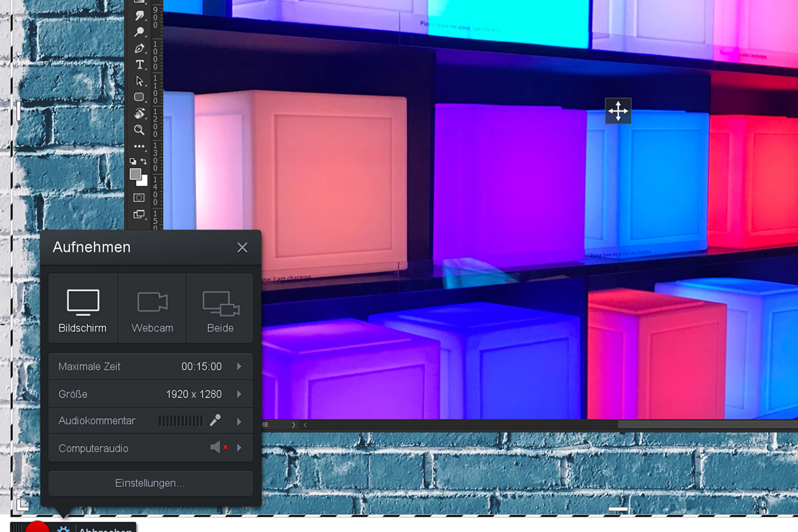Image resolution: width=798 pixels, height=532 pixels.
Task: Open the white background color picker
Action: pyautogui.click(x=144, y=182)
